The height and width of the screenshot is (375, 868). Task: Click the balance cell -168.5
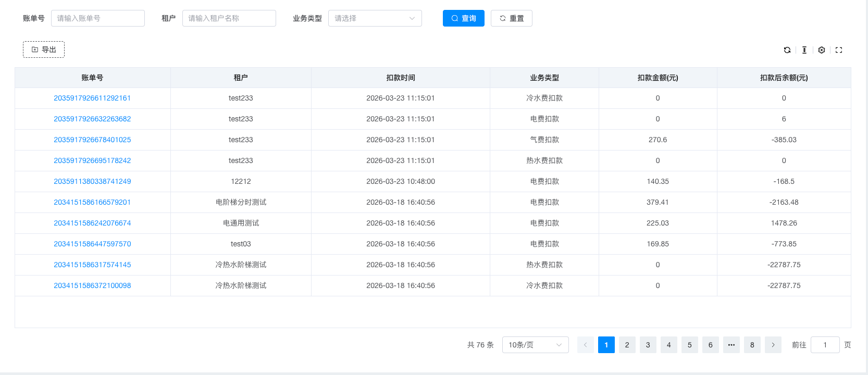pos(784,181)
